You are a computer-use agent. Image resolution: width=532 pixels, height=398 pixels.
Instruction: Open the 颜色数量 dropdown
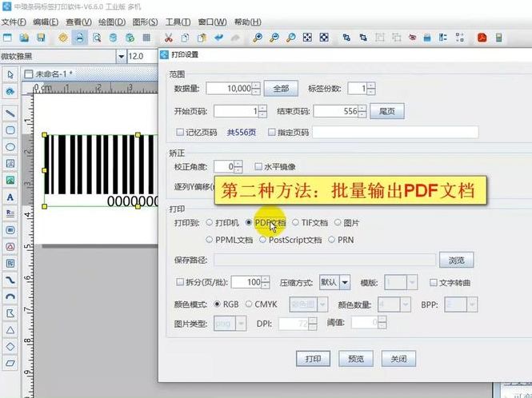point(406,304)
